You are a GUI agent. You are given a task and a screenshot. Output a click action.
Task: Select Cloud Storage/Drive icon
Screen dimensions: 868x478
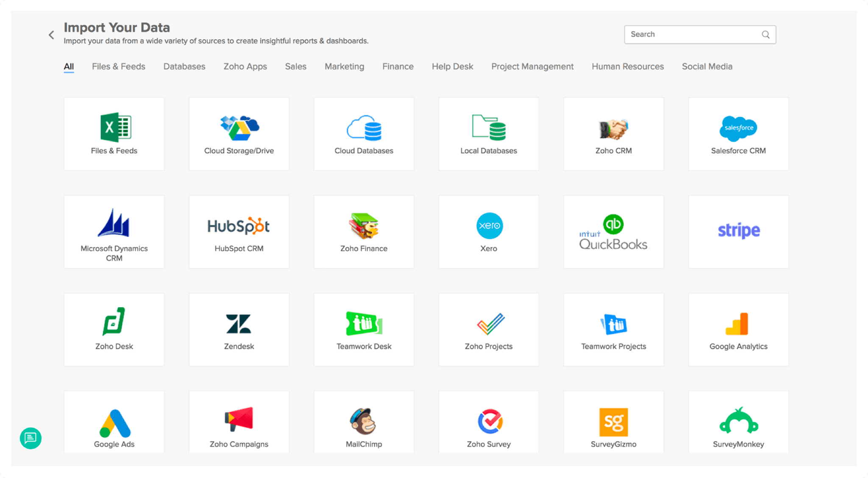point(239,128)
